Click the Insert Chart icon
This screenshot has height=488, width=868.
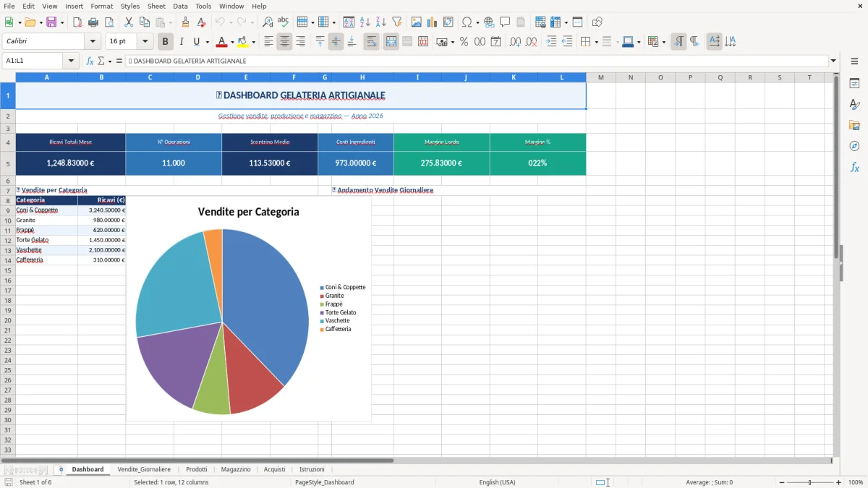pos(433,22)
